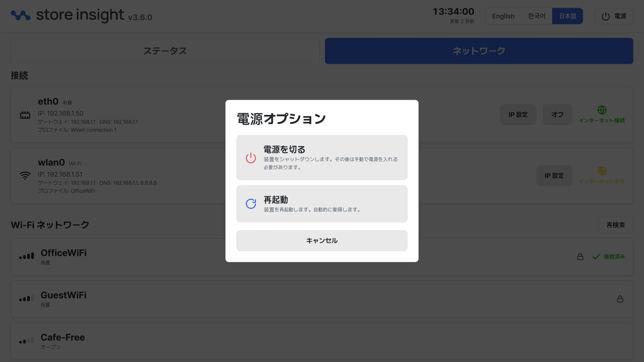Image resolution: width=644 pixels, height=362 pixels.
Task: Click the wlan0 Wi-Fi signal icon
Action: click(25, 176)
